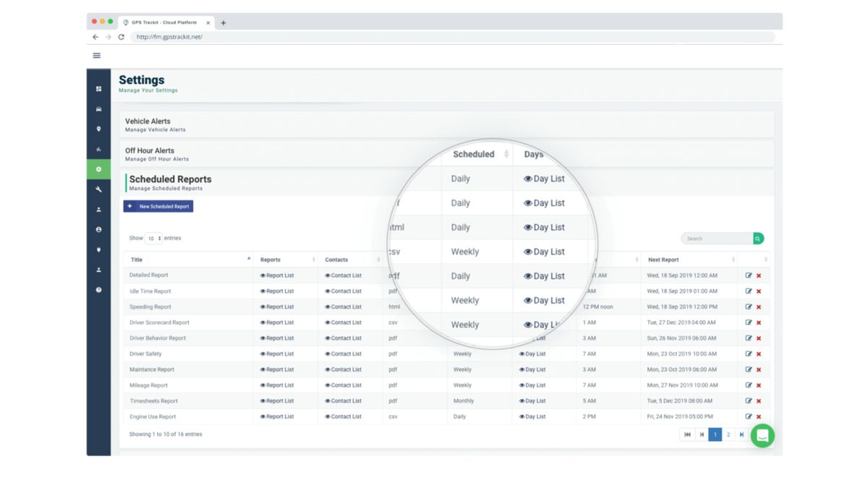Edit the Detailed Report using its pencil icon
Viewport: 868px width, 488px height.
[x=749, y=275]
